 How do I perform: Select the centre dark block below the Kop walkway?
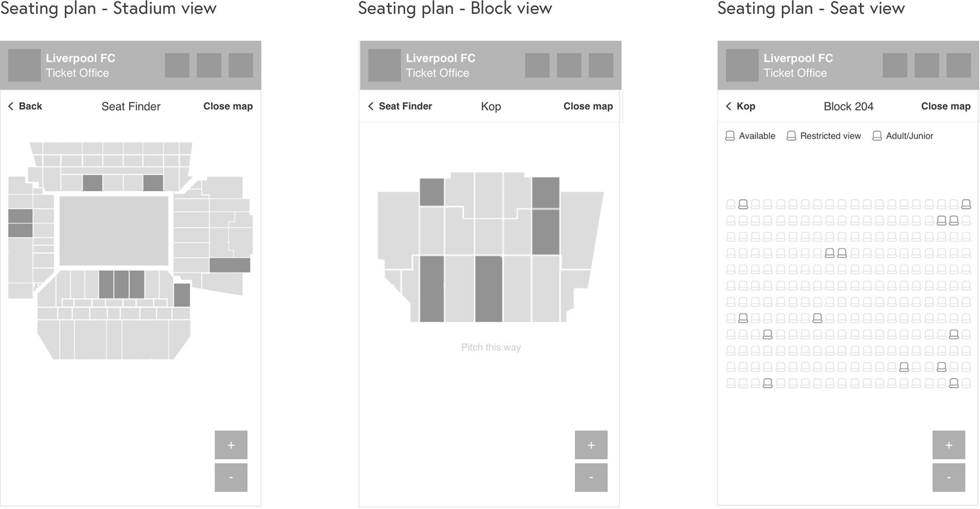coord(488,288)
